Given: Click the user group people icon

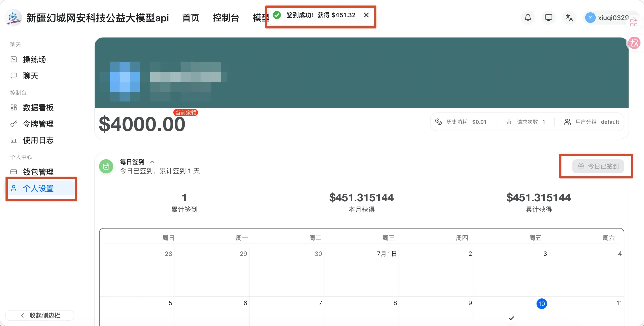Looking at the screenshot, I should (568, 122).
